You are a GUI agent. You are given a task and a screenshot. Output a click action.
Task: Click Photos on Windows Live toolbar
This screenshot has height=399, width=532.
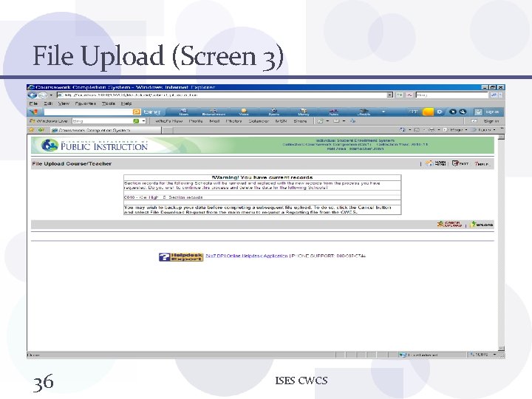[233, 120]
